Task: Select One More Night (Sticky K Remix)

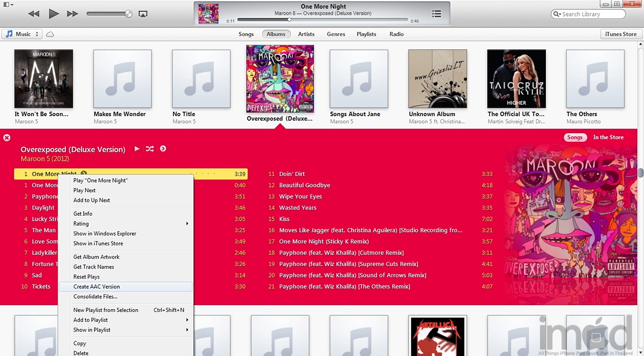Action: [x=380, y=241]
